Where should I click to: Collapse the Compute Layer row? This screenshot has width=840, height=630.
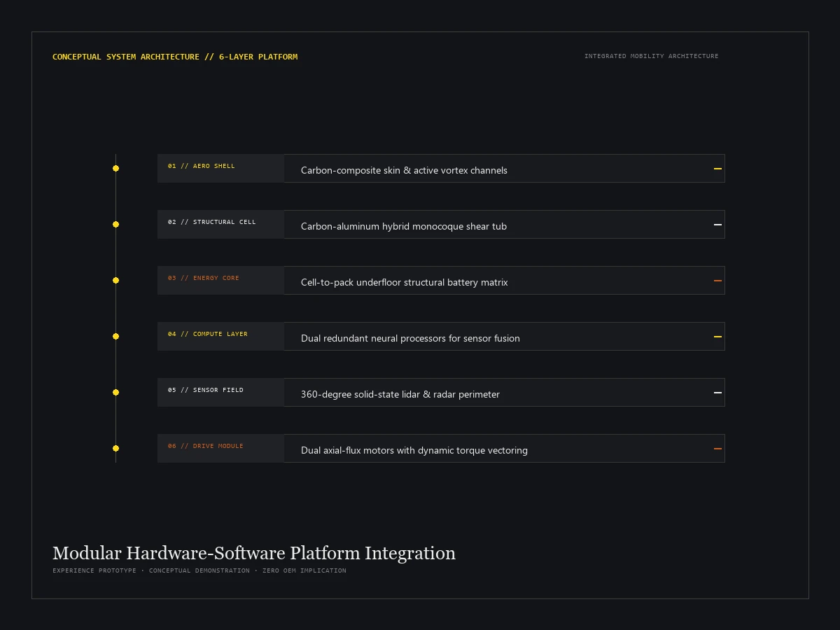[717, 337]
